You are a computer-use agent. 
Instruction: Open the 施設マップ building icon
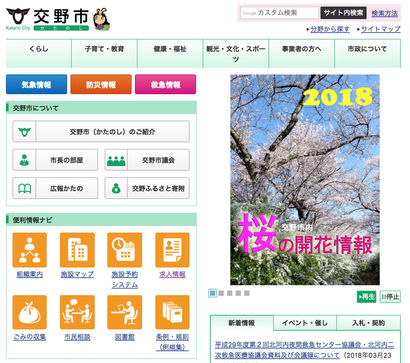coord(77,250)
